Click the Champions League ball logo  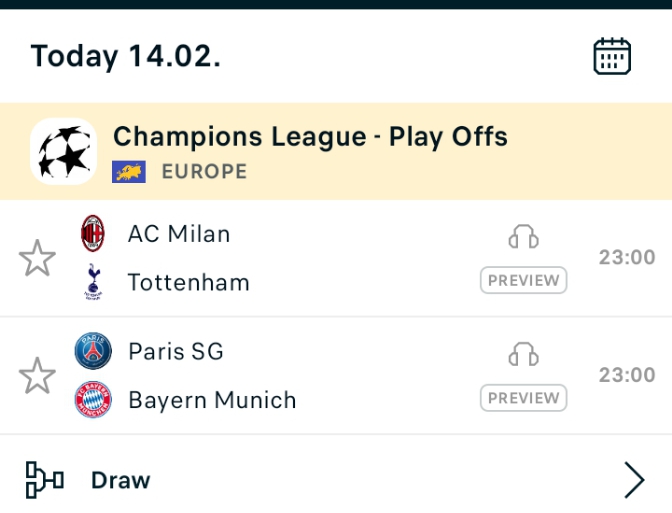point(63,151)
